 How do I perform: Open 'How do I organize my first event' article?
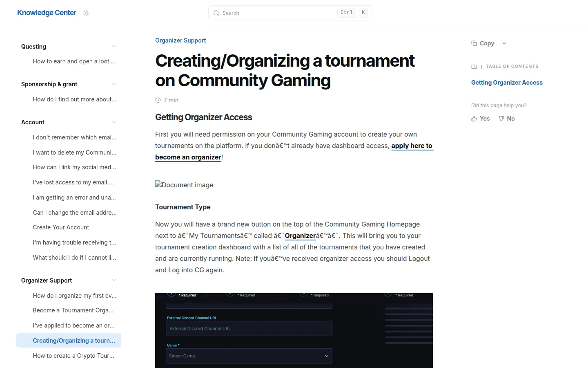(x=75, y=296)
